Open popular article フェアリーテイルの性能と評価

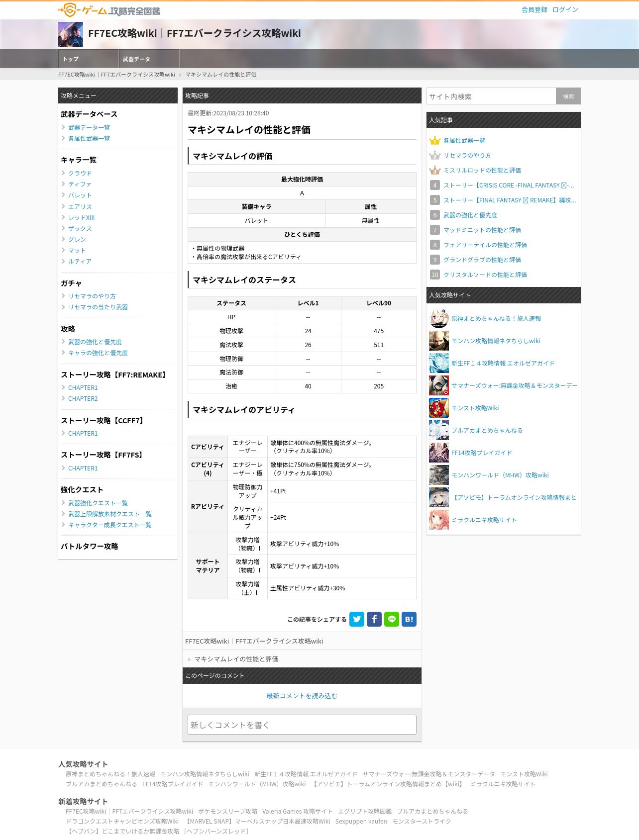point(485,245)
